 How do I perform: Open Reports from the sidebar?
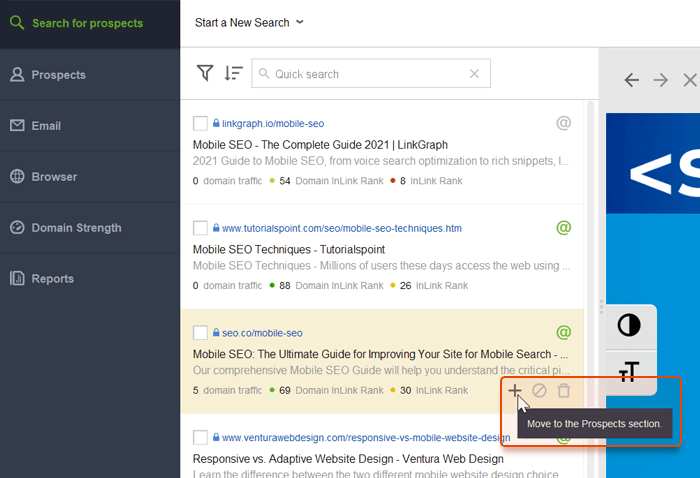52,279
